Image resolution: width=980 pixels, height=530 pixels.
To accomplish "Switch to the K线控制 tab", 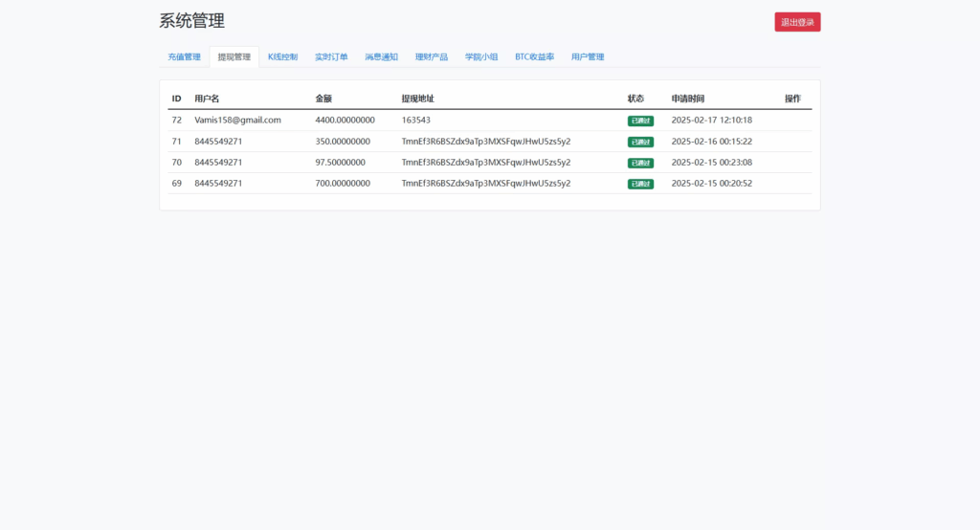I will click(x=282, y=57).
